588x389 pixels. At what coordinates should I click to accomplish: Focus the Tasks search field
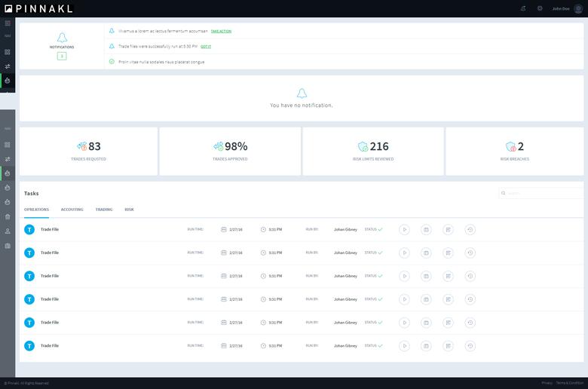[x=541, y=193]
